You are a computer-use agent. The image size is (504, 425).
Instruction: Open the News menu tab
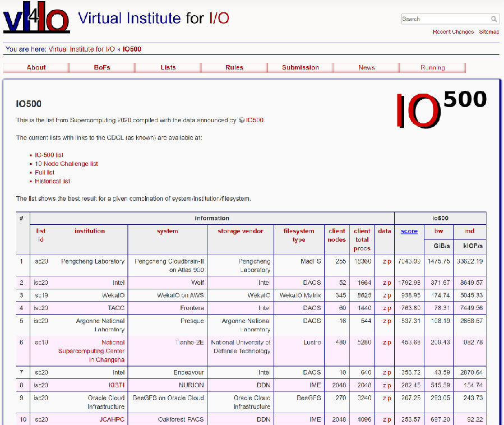(x=367, y=67)
